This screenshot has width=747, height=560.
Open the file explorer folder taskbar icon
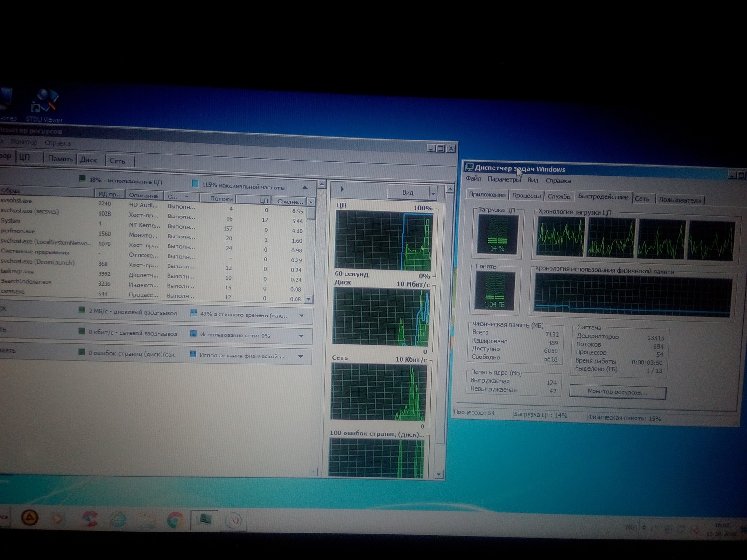point(146,520)
